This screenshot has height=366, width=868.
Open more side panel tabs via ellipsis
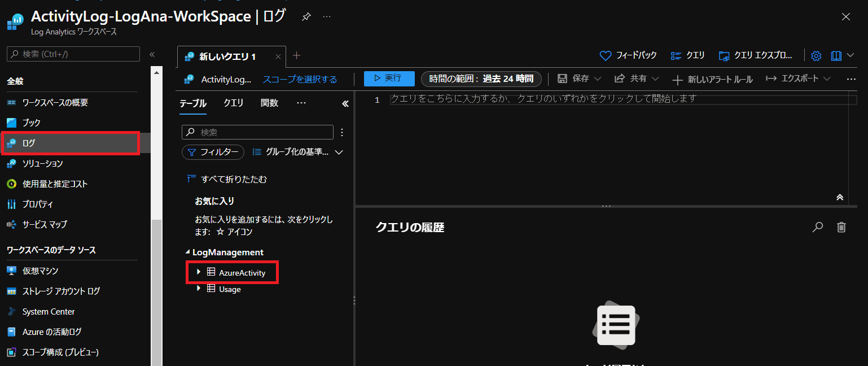click(301, 103)
